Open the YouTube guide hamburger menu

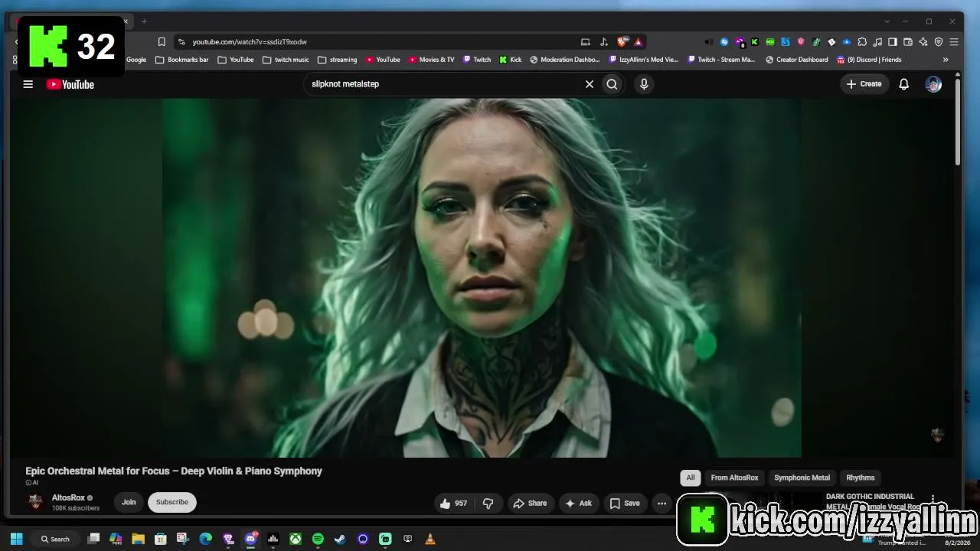click(28, 84)
